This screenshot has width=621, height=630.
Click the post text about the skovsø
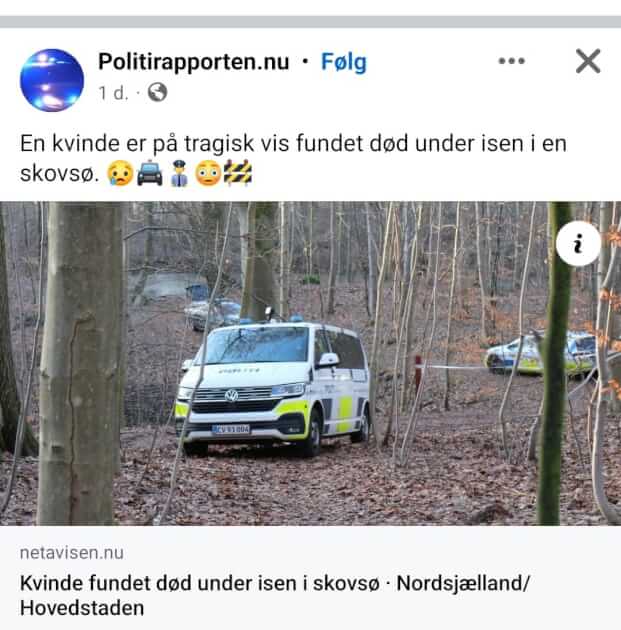[x=293, y=158]
